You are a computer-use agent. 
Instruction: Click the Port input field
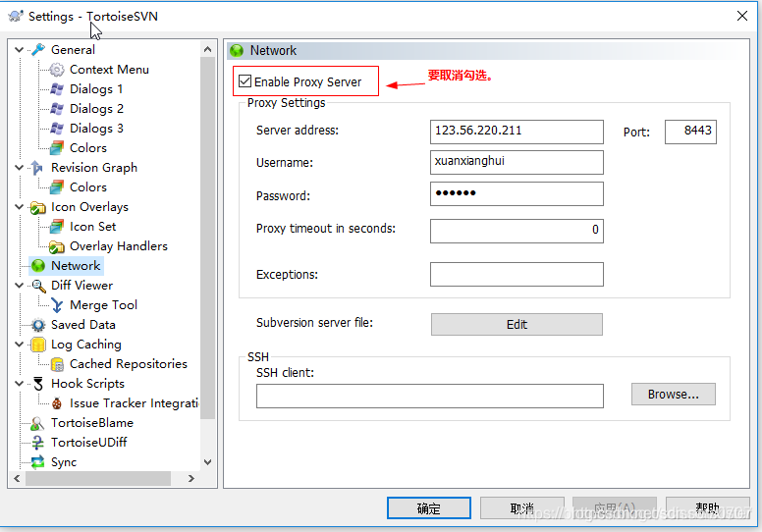click(690, 133)
